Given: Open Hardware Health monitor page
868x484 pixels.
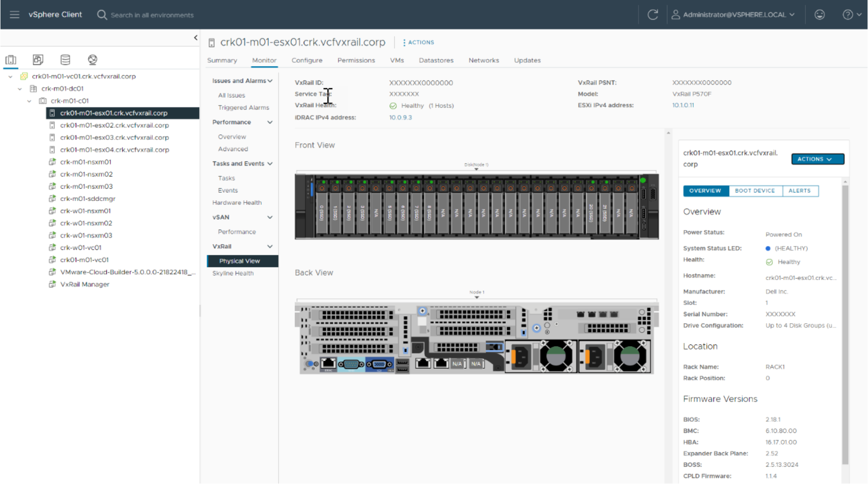Looking at the screenshot, I should 237,202.
